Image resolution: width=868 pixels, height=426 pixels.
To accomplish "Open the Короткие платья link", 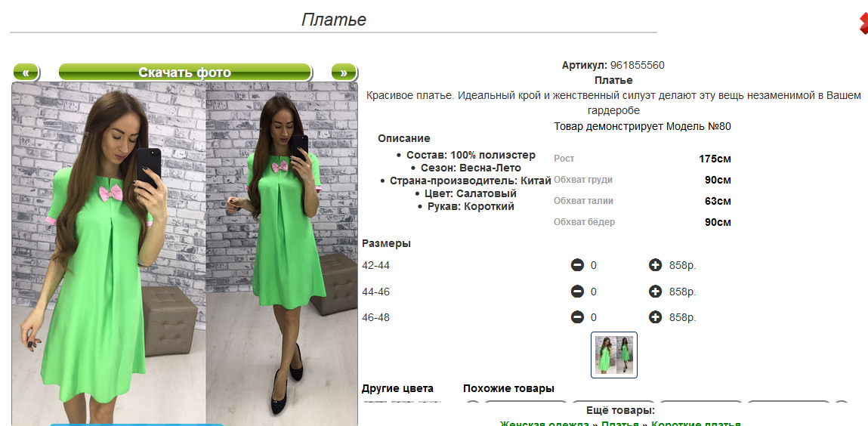I will point(696,423).
